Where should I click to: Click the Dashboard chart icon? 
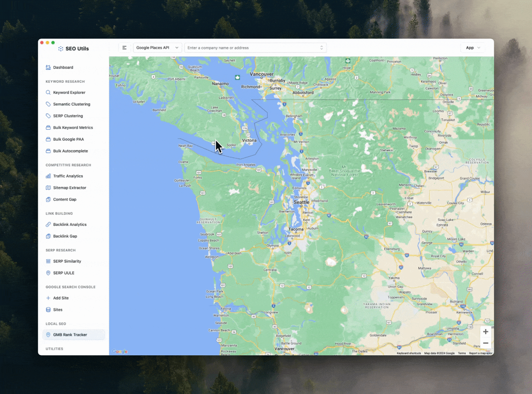[x=48, y=67]
